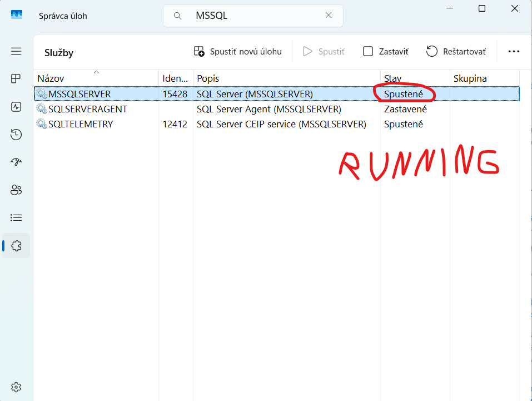Click the Zastavené status of SQLSERVERAGENT
This screenshot has width=532, height=401.
tap(405, 110)
